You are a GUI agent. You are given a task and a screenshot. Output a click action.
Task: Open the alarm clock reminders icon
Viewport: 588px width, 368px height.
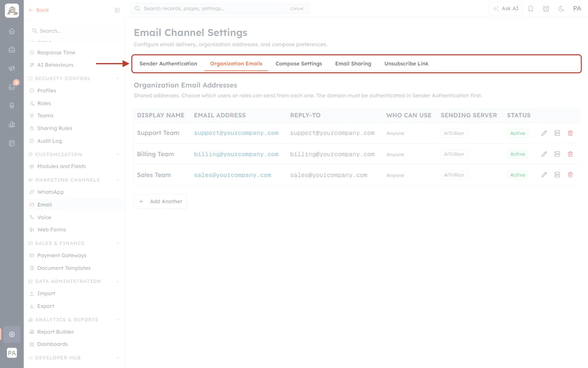(546, 9)
